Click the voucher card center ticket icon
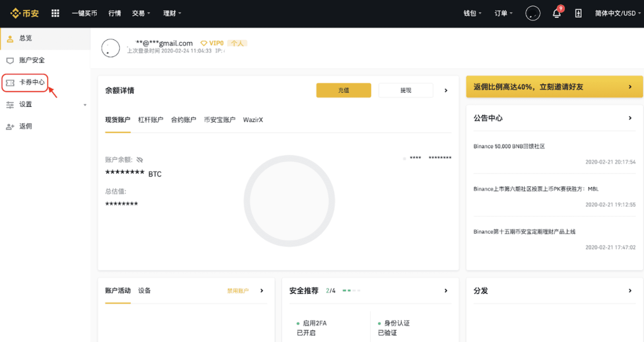 point(10,83)
